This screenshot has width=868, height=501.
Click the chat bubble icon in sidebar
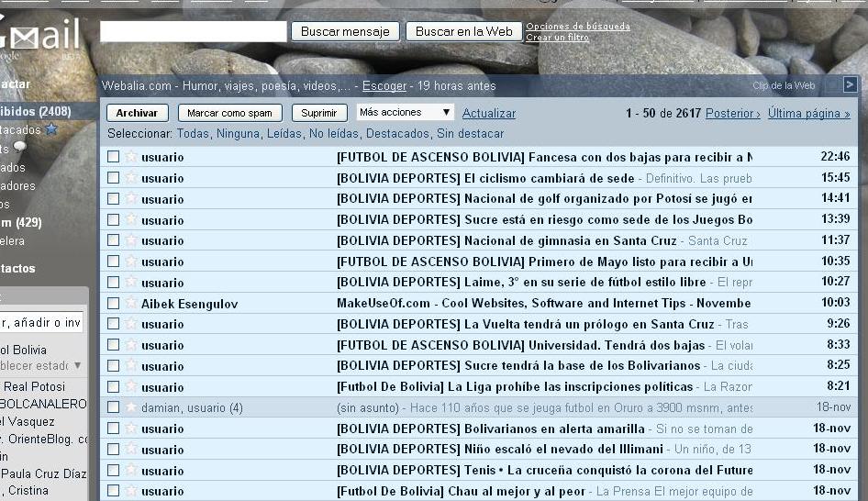tap(20, 147)
